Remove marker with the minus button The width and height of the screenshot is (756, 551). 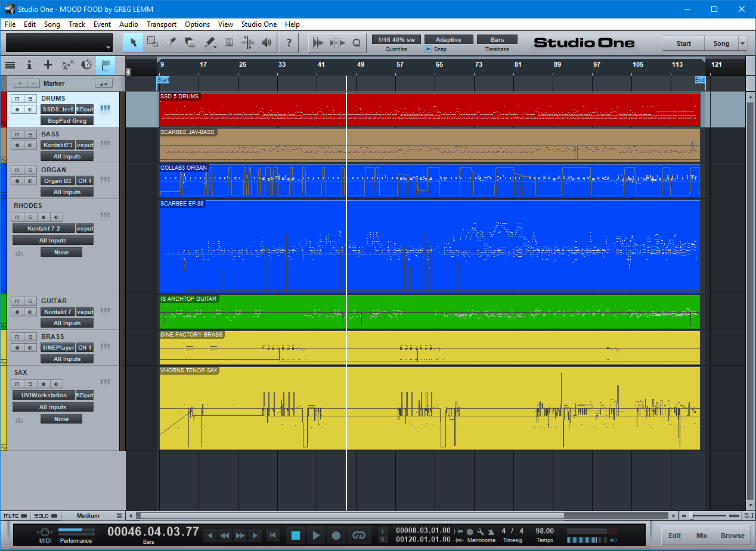point(33,83)
